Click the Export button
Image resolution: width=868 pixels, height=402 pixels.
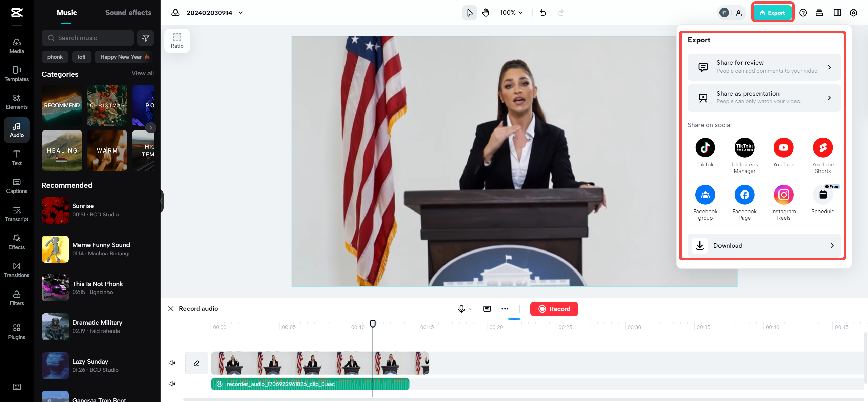pyautogui.click(x=773, y=13)
